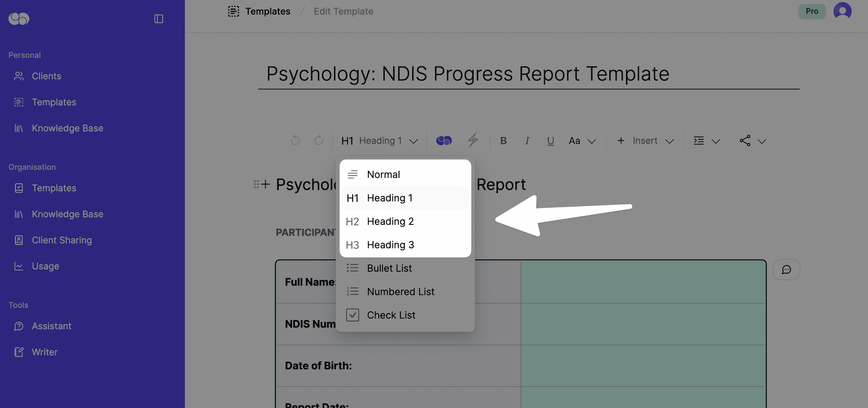The width and height of the screenshot is (868, 408).
Task: Select Heading 2 from style menu
Action: 390,222
